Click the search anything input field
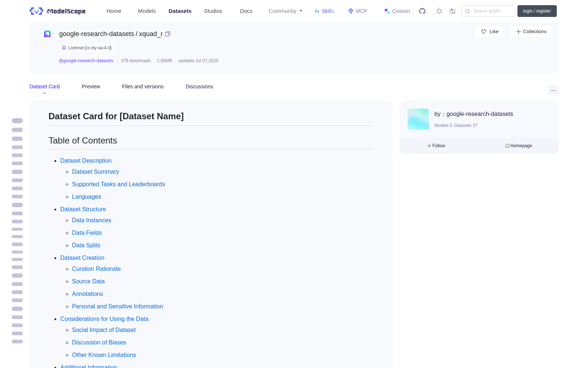This screenshot has height=368, width=588. [x=488, y=11]
